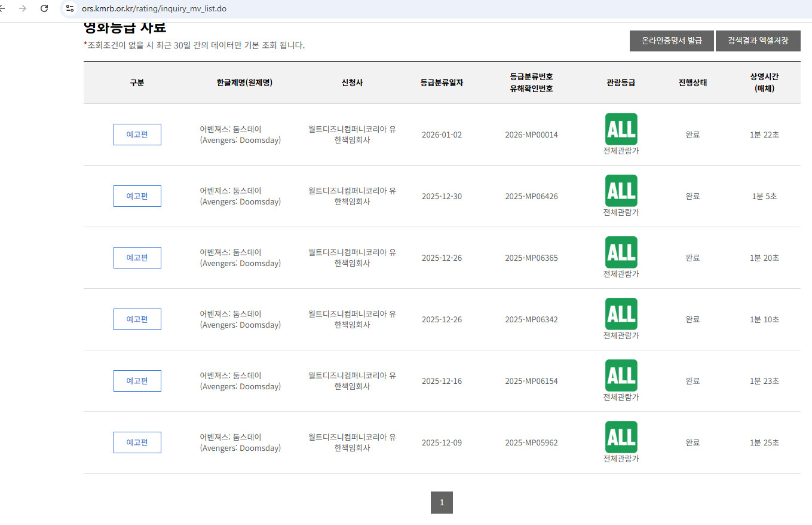Click the 온라인증명서 발급 button
The height and width of the screenshot is (525, 812).
(672, 41)
